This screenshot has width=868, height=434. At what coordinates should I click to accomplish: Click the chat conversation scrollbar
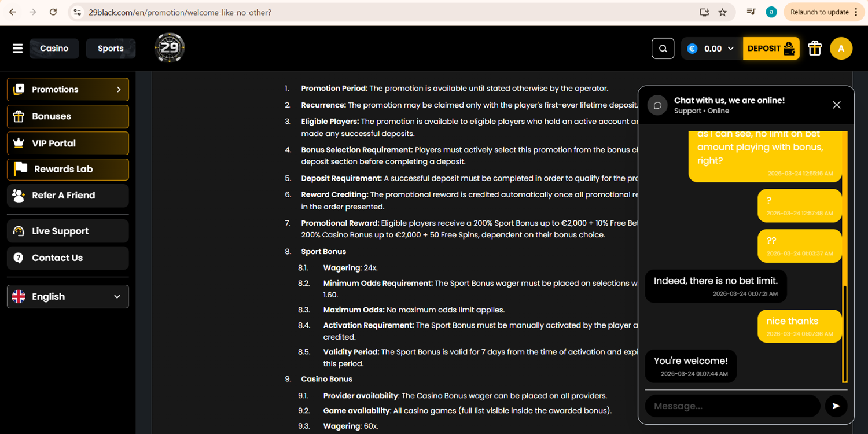pyautogui.click(x=845, y=334)
